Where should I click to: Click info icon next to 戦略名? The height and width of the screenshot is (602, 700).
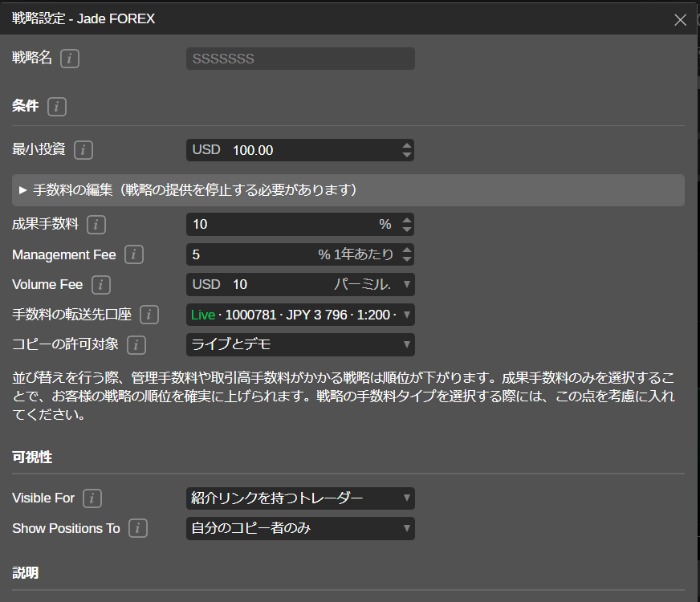point(70,59)
